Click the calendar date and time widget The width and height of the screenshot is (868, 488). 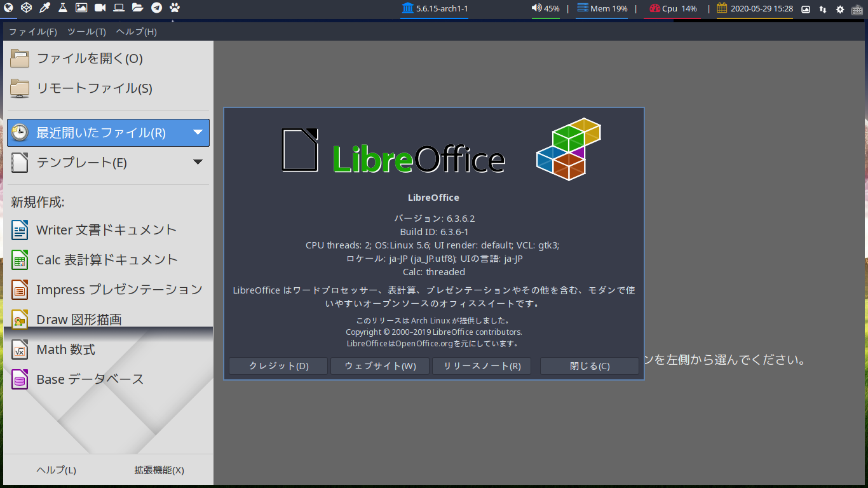pyautogui.click(x=754, y=8)
